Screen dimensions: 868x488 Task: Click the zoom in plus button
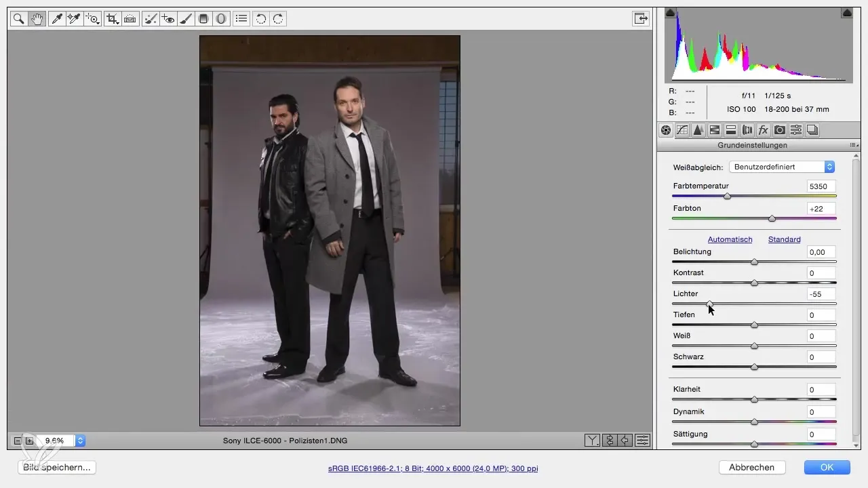click(x=29, y=441)
